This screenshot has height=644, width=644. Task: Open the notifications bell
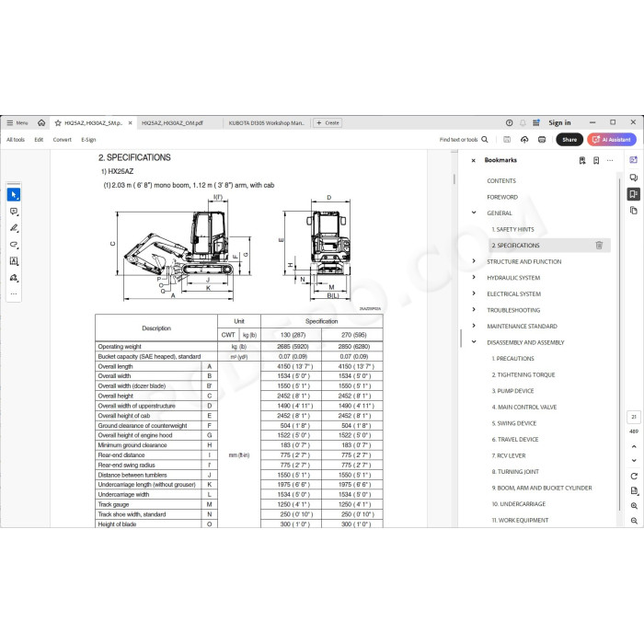[523, 122]
